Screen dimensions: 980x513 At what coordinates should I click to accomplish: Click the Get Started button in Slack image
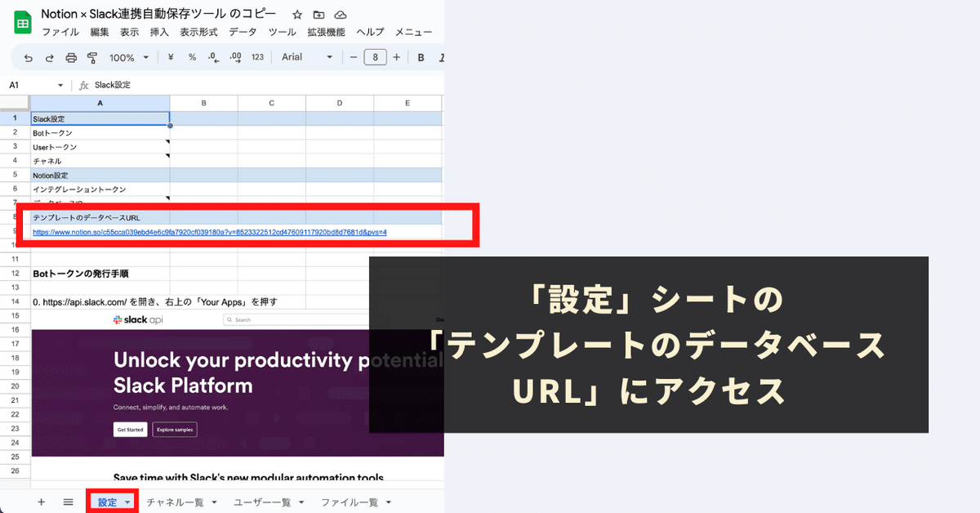pos(130,430)
